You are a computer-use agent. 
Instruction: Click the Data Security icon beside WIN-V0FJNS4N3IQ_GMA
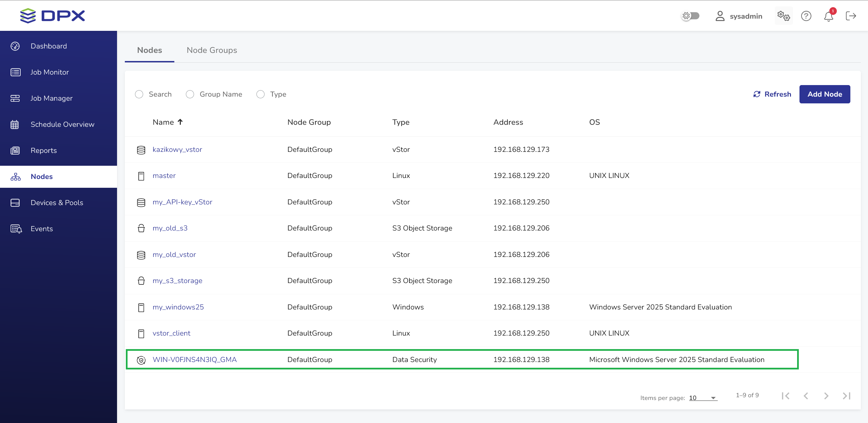point(141,360)
